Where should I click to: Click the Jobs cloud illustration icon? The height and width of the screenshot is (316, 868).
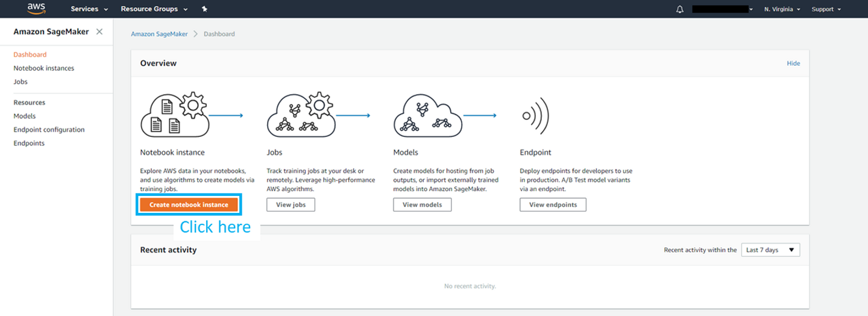coord(301,114)
